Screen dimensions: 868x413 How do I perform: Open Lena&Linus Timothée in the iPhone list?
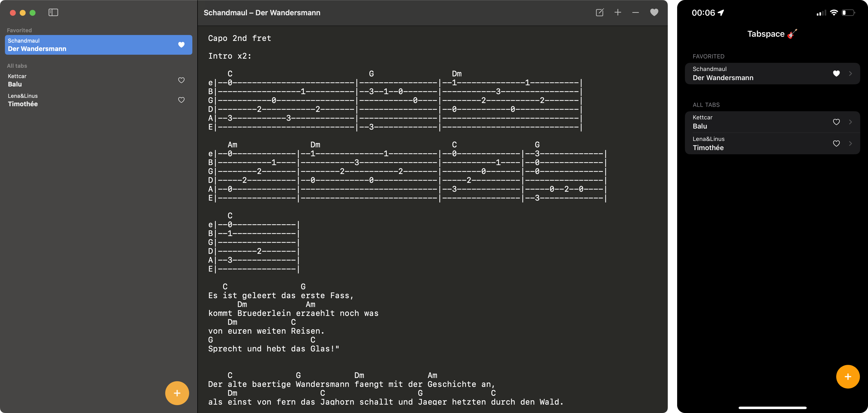[x=772, y=143]
